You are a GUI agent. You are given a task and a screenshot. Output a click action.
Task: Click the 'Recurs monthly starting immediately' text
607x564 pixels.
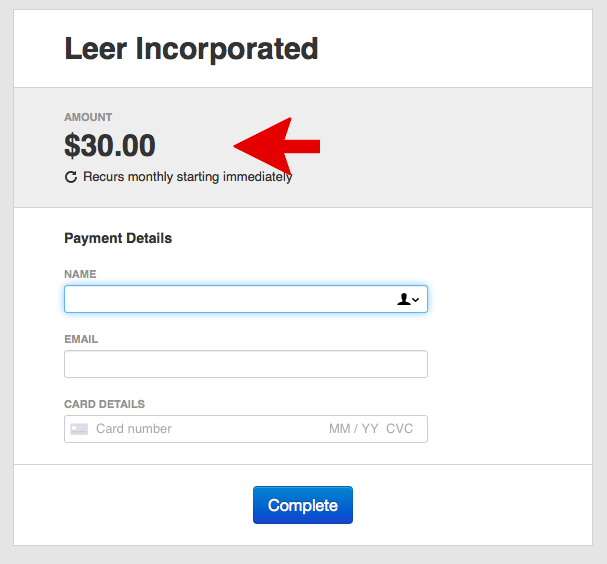click(187, 177)
